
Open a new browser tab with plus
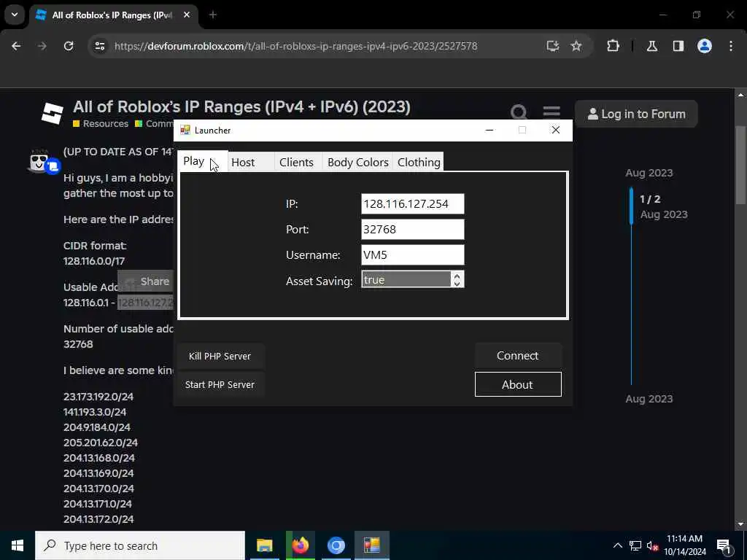point(213,15)
